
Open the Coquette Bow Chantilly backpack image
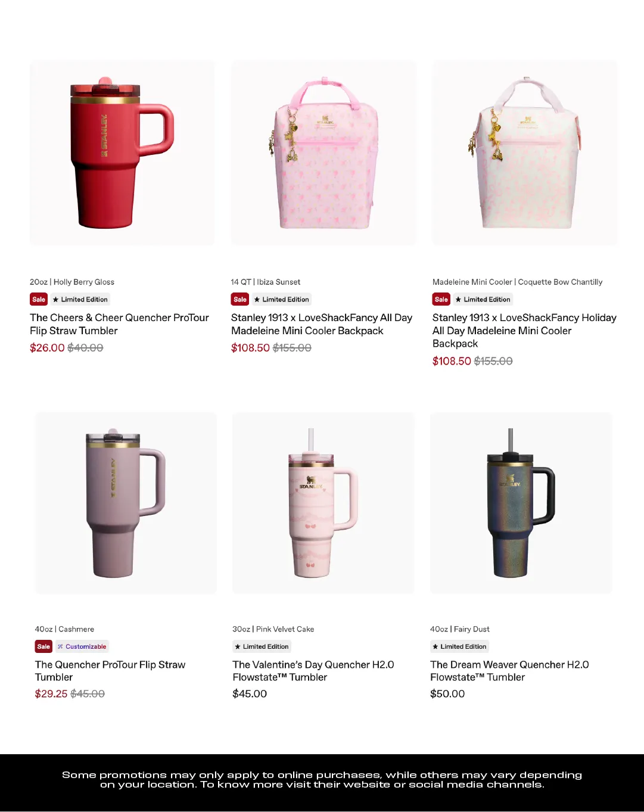(x=525, y=153)
